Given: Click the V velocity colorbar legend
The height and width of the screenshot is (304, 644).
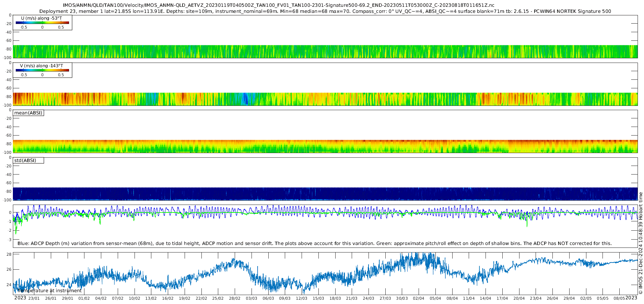Looking at the screenshot, I should click(x=42, y=70).
